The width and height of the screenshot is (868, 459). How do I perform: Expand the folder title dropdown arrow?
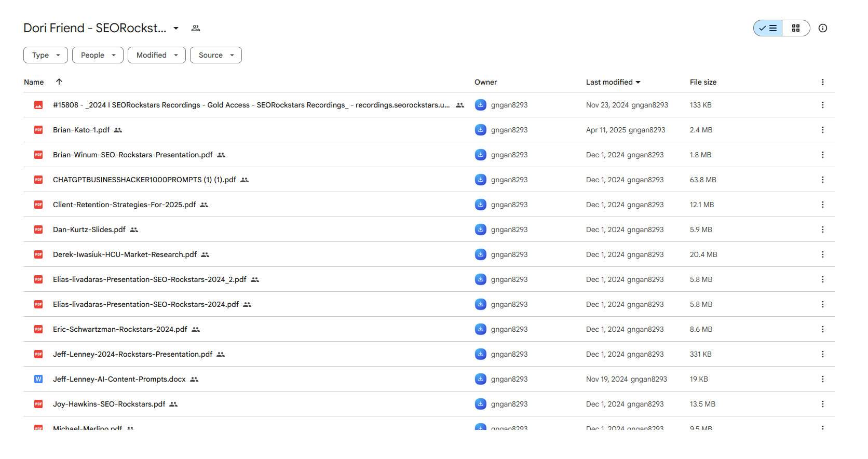tap(176, 28)
